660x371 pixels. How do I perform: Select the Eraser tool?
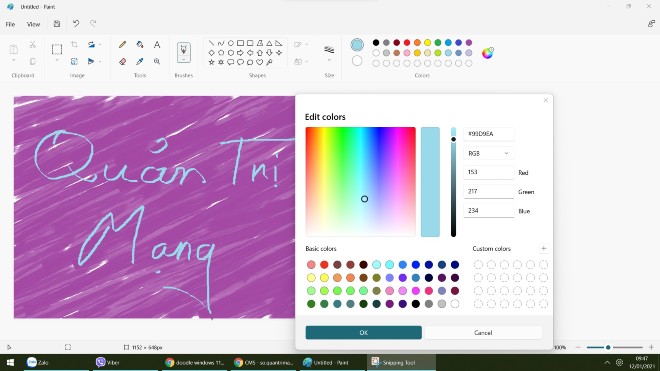[x=122, y=61]
